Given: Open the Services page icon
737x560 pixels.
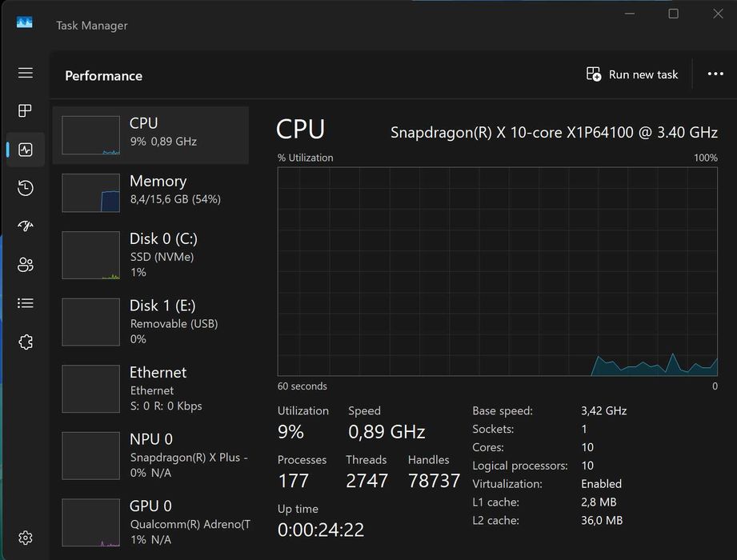Looking at the screenshot, I should pos(26,342).
